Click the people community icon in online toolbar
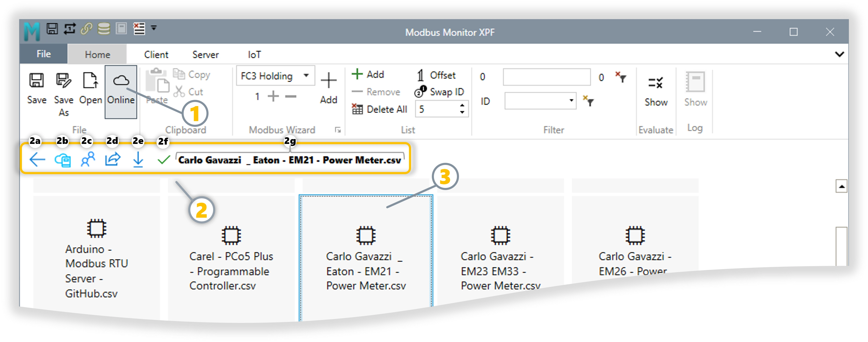Viewport: 868px width, 342px height. click(x=88, y=159)
